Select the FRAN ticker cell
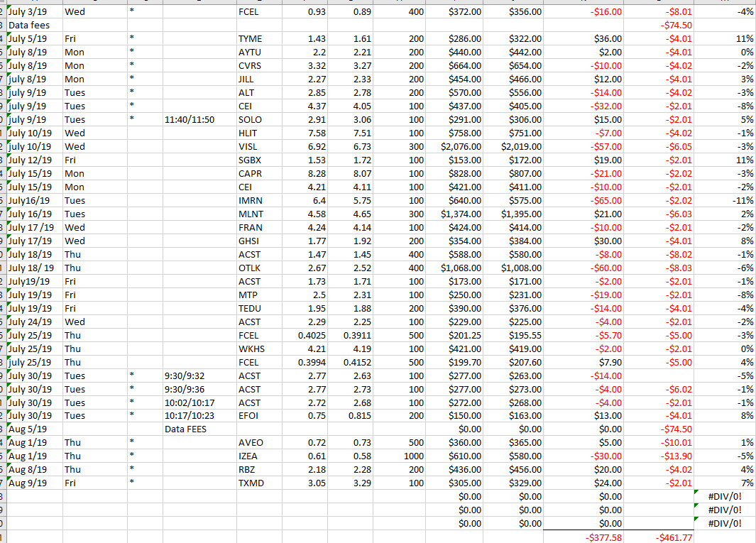Viewport: 756px width, 543px height. click(259, 228)
